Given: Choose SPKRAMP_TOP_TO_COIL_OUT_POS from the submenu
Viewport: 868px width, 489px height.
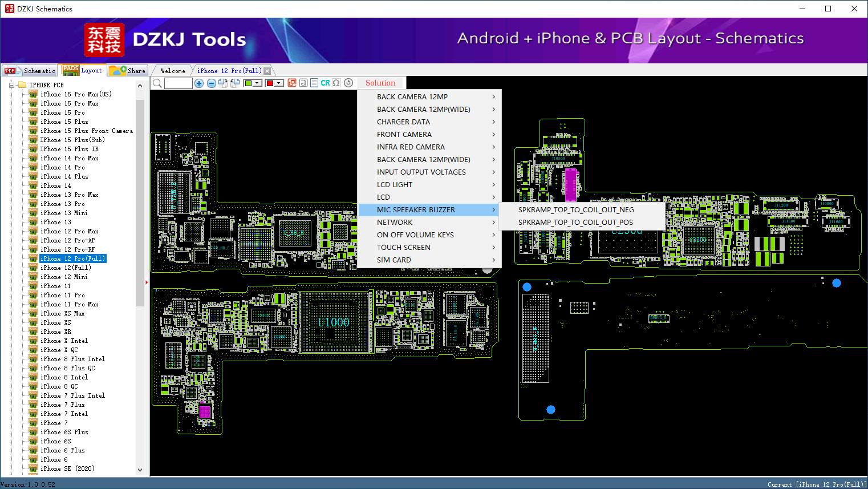Looking at the screenshot, I should point(582,223).
